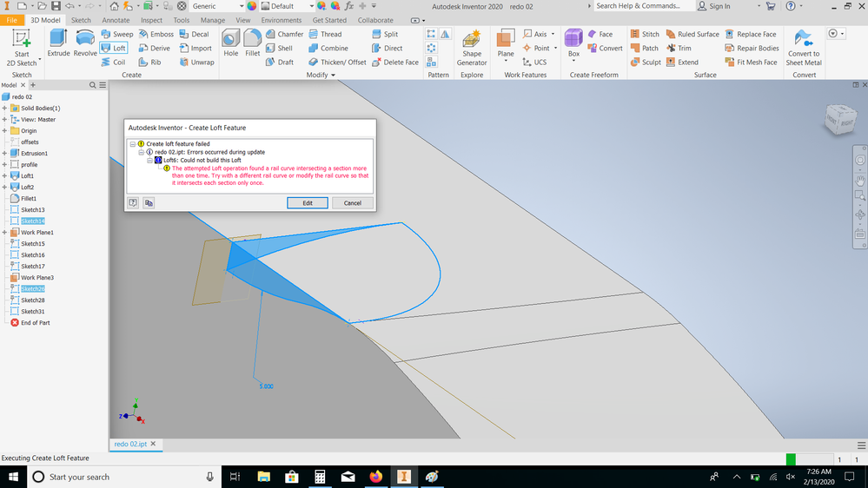Screen dimensions: 868x488
Task: Expand Solid Bodies(1) node
Action: tap(4, 108)
